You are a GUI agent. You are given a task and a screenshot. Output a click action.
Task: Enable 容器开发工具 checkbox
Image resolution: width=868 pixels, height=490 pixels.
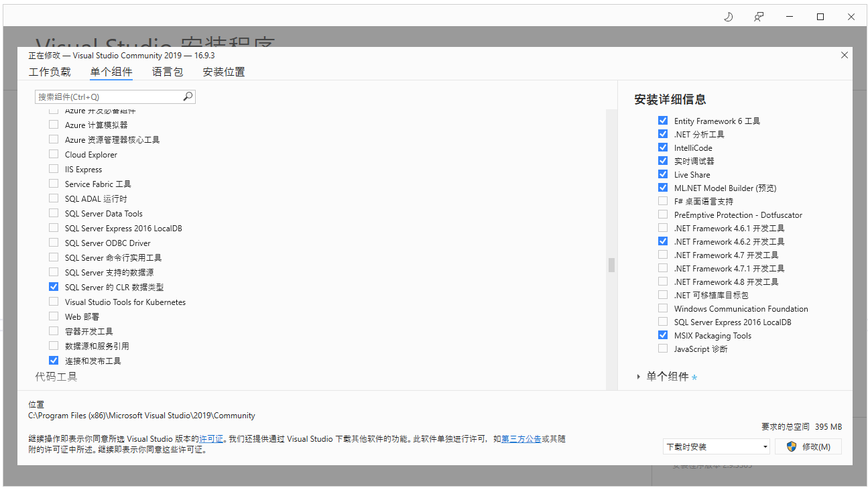tap(54, 331)
